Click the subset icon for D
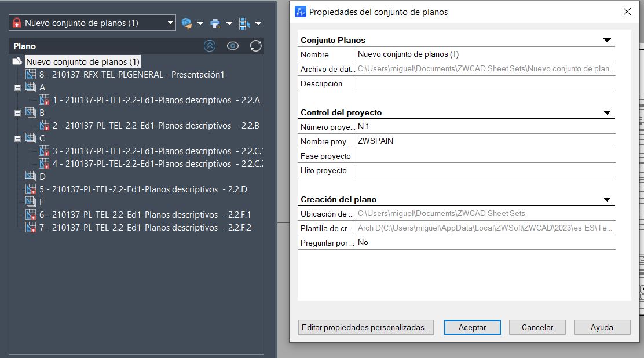 [x=31, y=177]
